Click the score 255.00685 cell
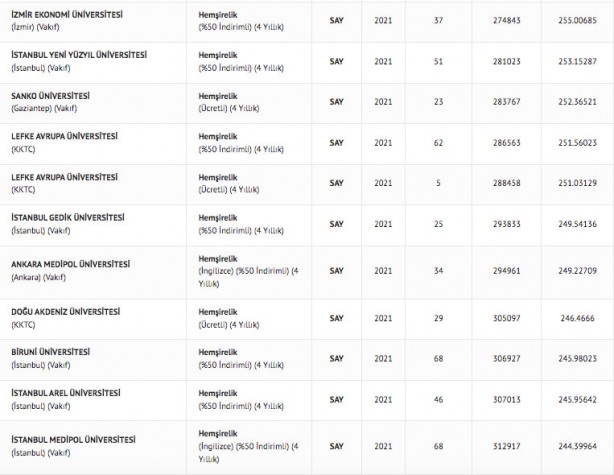The image size is (614, 475). point(578,19)
